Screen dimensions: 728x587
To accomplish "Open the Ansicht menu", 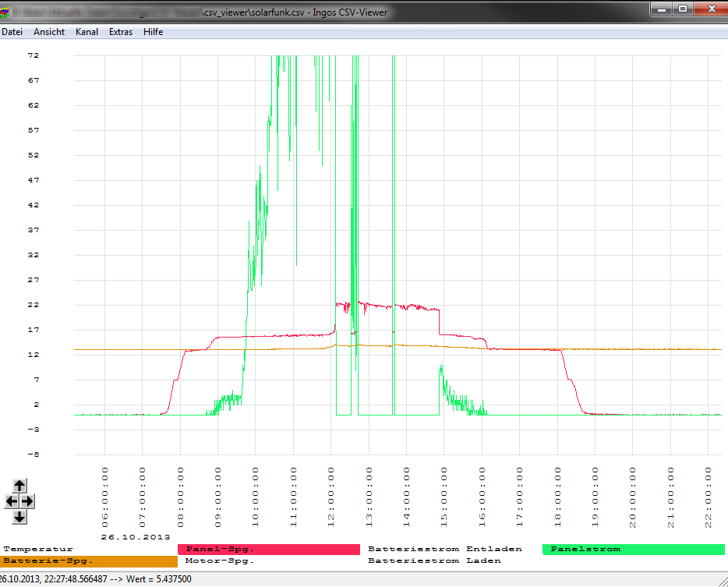I will [x=49, y=32].
